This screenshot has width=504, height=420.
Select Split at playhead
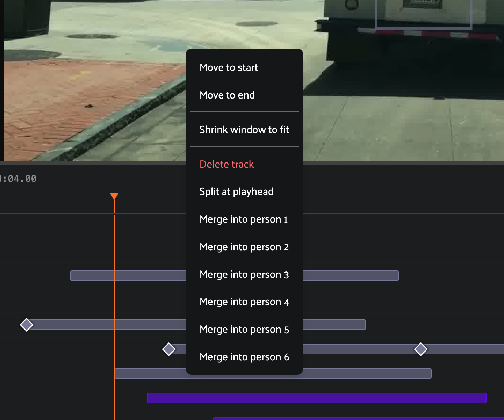(244, 191)
